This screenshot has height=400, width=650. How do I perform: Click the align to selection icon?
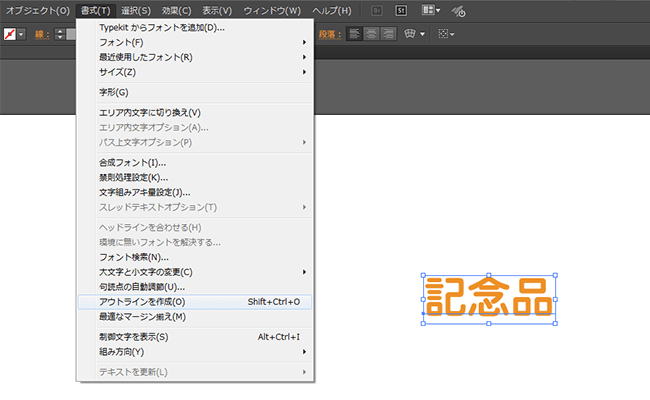click(x=443, y=34)
